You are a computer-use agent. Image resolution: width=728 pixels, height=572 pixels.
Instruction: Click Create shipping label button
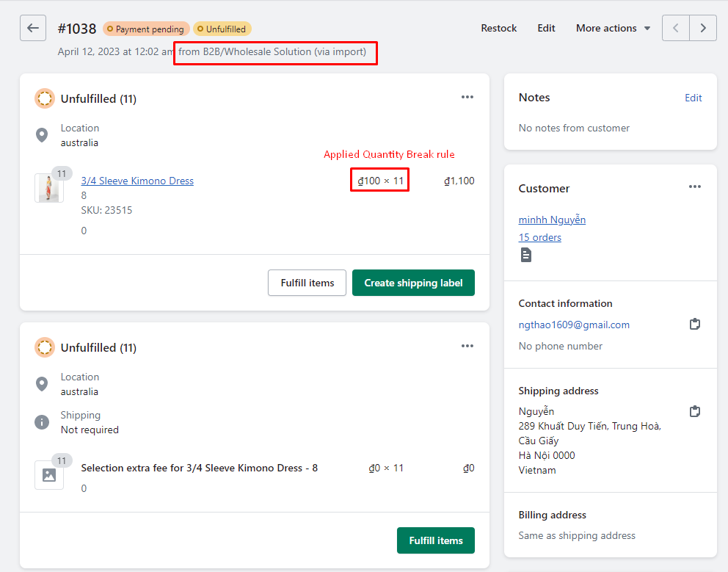[413, 283]
